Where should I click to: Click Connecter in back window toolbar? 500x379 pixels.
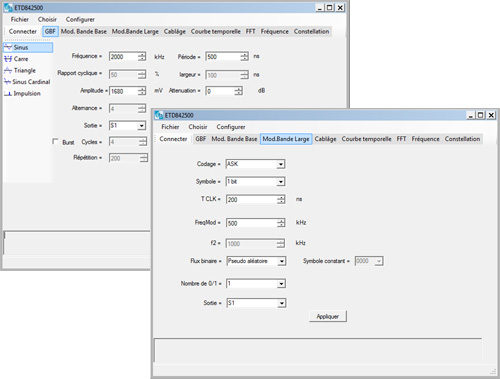(x=23, y=31)
